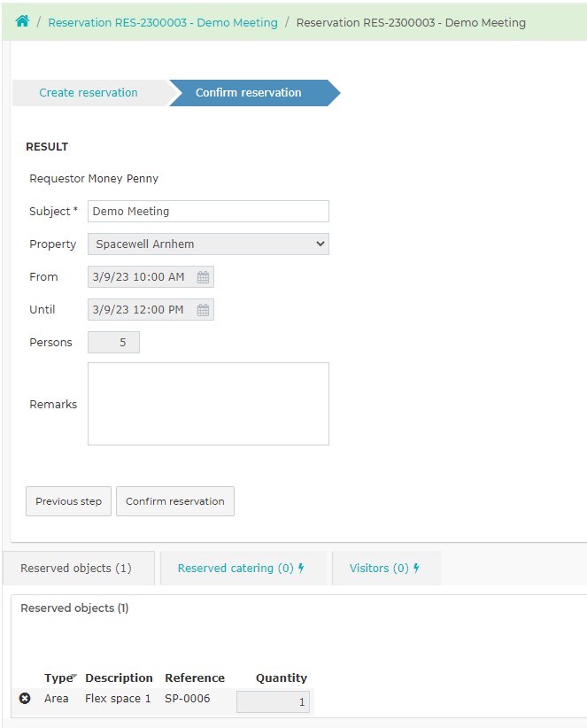587x728 pixels.
Task: Click the Reserved objects (1) panel heading
Action: coord(74,608)
